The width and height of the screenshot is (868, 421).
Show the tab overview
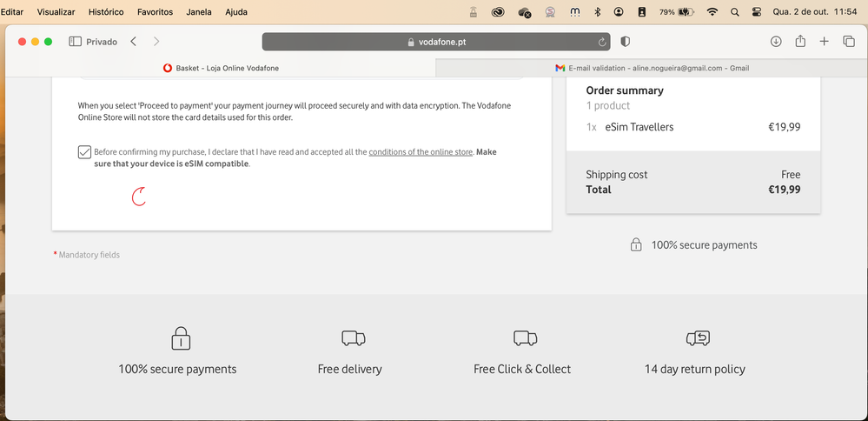coord(849,42)
